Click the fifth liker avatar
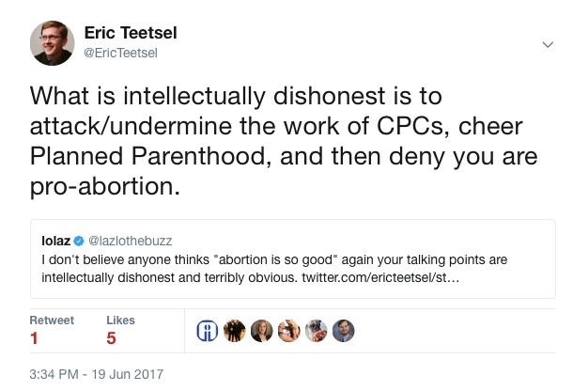The image size is (588, 391). (317, 330)
